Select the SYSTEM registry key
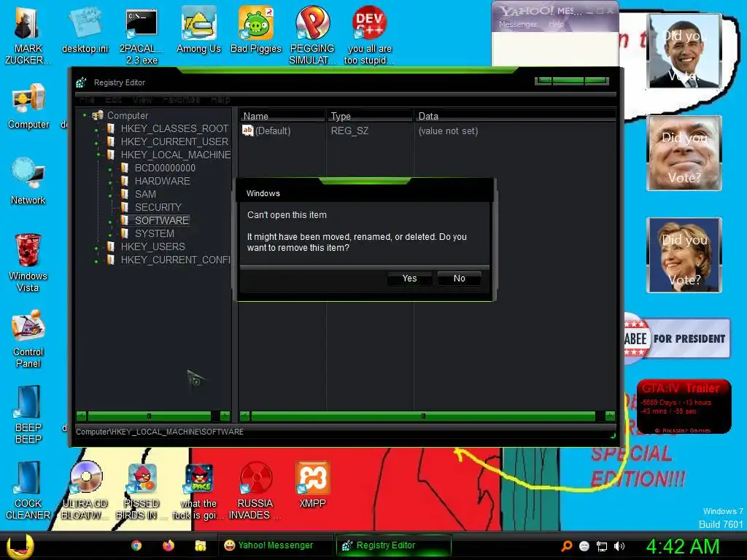 click(x=155, y=233)
